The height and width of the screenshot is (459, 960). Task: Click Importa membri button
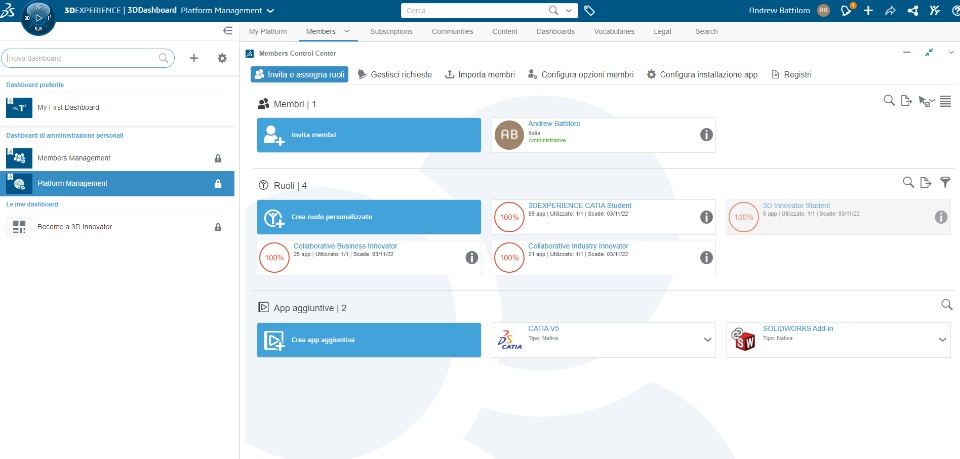(480, 74)
